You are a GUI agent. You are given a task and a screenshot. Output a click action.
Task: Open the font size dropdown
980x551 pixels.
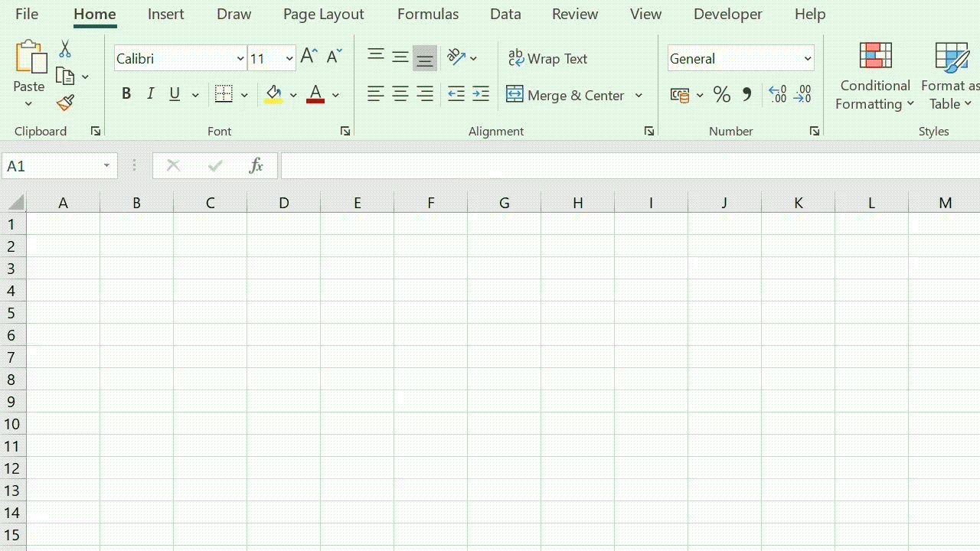(x=289, y=58)
